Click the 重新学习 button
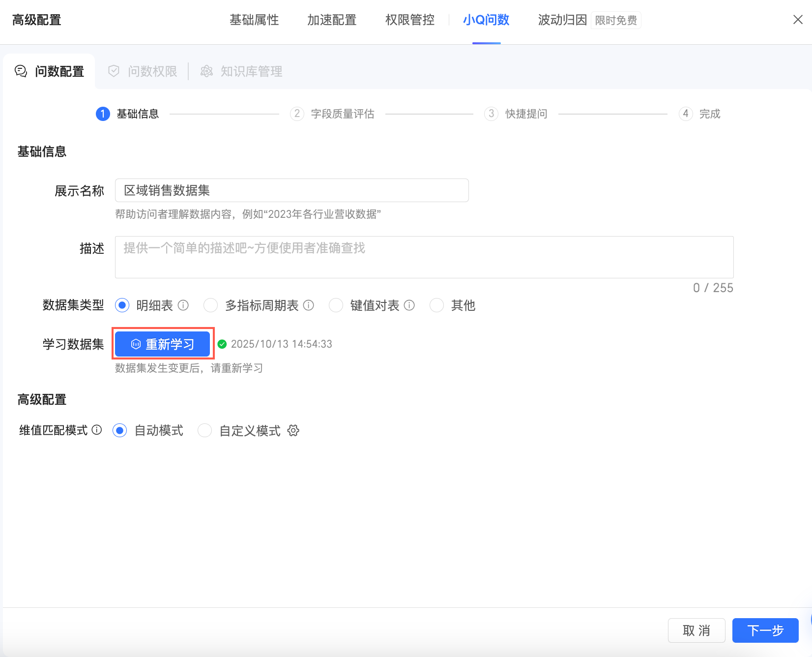Viewport: 812px width, 657px height. coord(162,344)
